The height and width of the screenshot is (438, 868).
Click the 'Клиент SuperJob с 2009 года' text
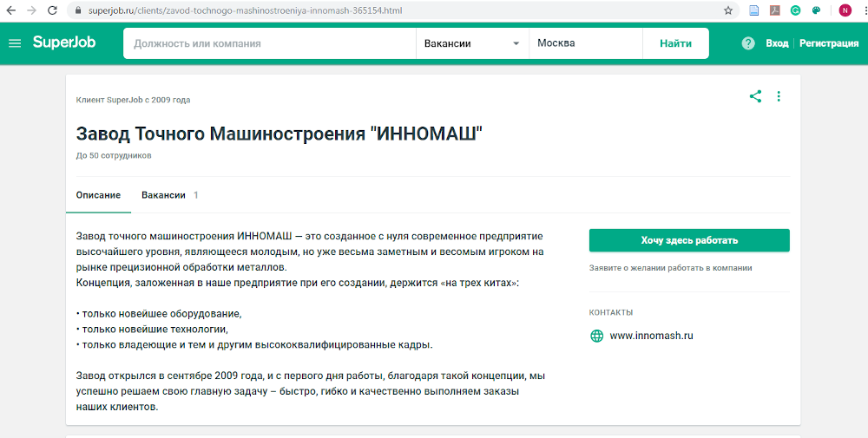(133, 100)
